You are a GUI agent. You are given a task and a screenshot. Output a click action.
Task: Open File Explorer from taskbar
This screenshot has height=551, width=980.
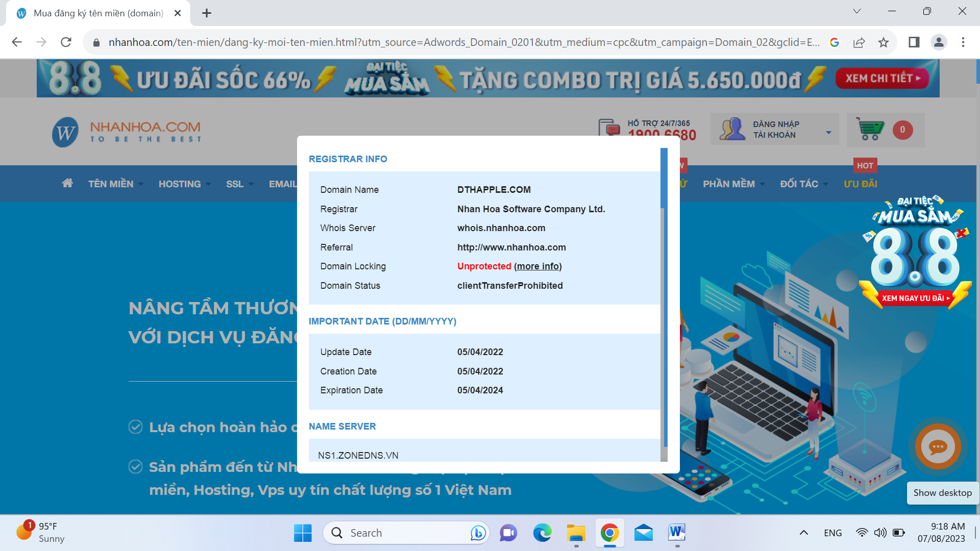click(x=576, y=533)
